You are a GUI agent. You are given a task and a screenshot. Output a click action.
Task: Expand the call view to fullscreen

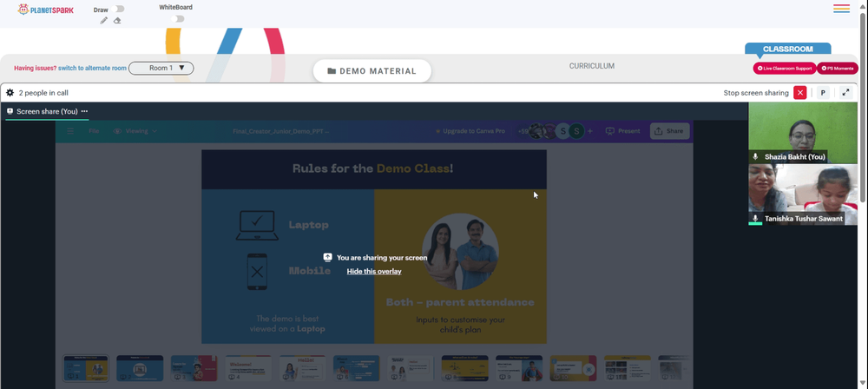845,93
